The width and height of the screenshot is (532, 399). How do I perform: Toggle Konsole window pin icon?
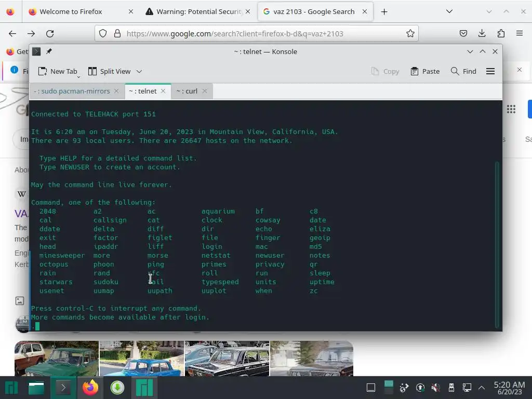[49, 51]
